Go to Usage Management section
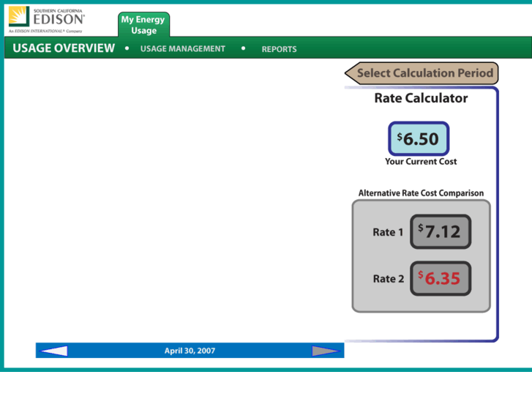 click(x=182, y=49)
